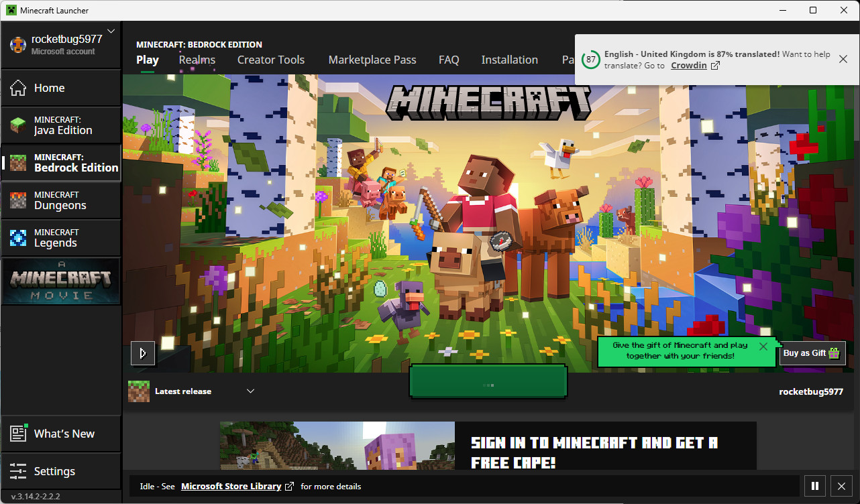Click the 'Minecraft: Bedrock Edition' heading
The image size is (860, 504).
(x=199, y=44)
